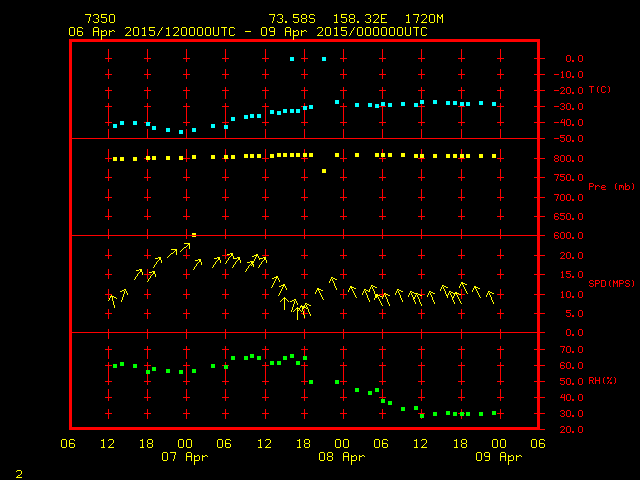Click the number 2 in bottom-left corner
This screenshot has height=480, width=640.
tap(19, 471)
